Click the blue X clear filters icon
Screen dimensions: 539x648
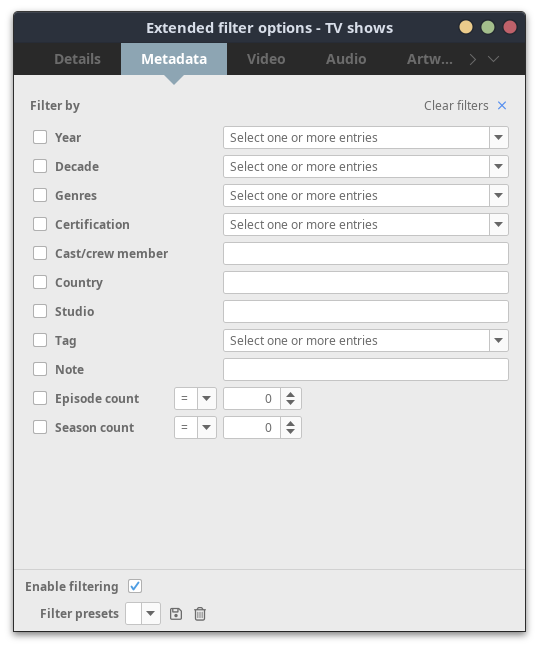502,105
